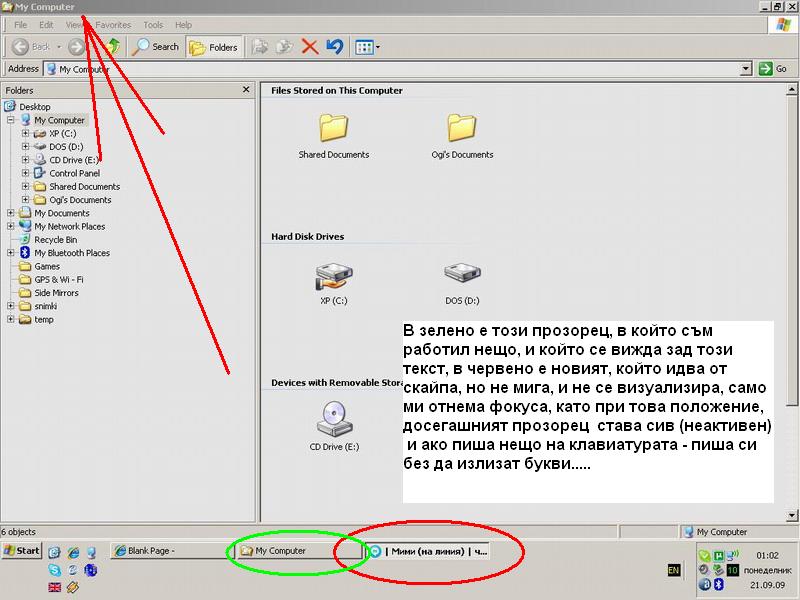This screenshot has height=600, width=800.
Task: Select the XP (C:) hard drive icon
Action: click(333, 280)
